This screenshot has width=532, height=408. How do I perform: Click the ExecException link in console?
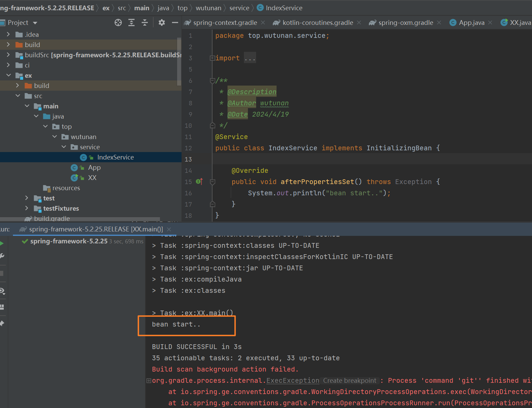(293, 380)
